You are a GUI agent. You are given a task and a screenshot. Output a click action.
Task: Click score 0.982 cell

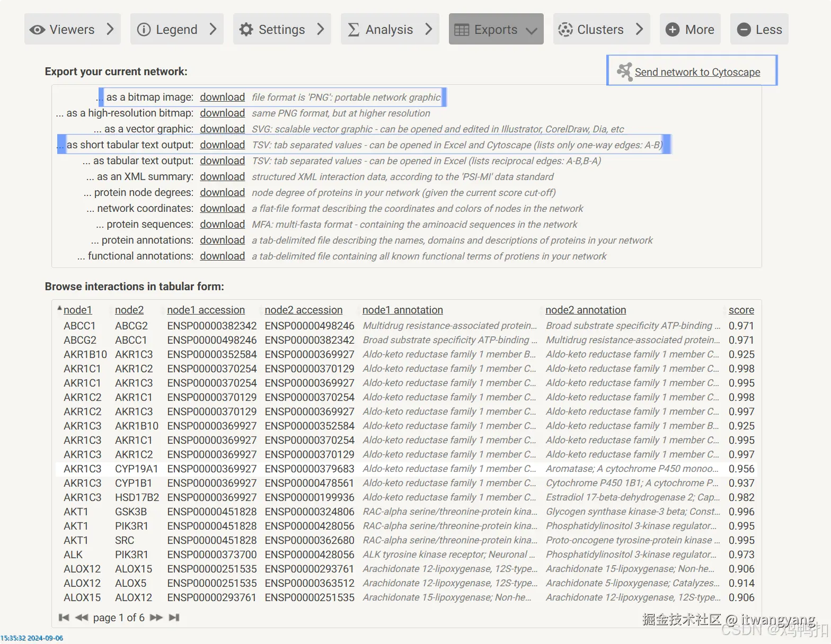click(x=741, y=497)
